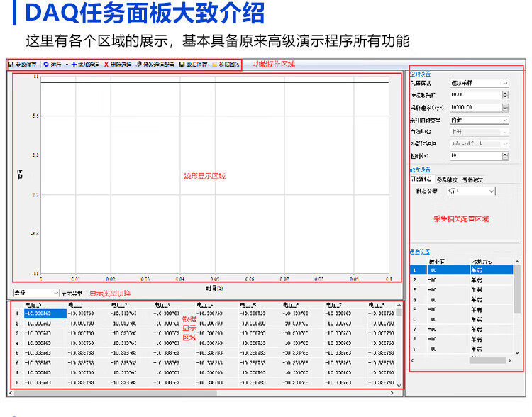Open the trigger type dropdown showing <无>
This screenshot has width=532, height=417.
pyautogui.click(x=491, y=191)
